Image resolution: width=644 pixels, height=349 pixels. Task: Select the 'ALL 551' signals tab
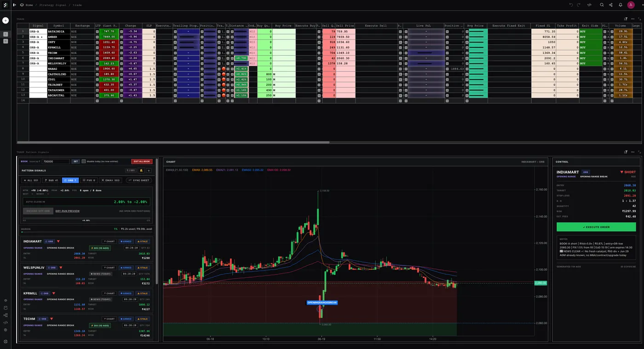(x=31, y=180)
